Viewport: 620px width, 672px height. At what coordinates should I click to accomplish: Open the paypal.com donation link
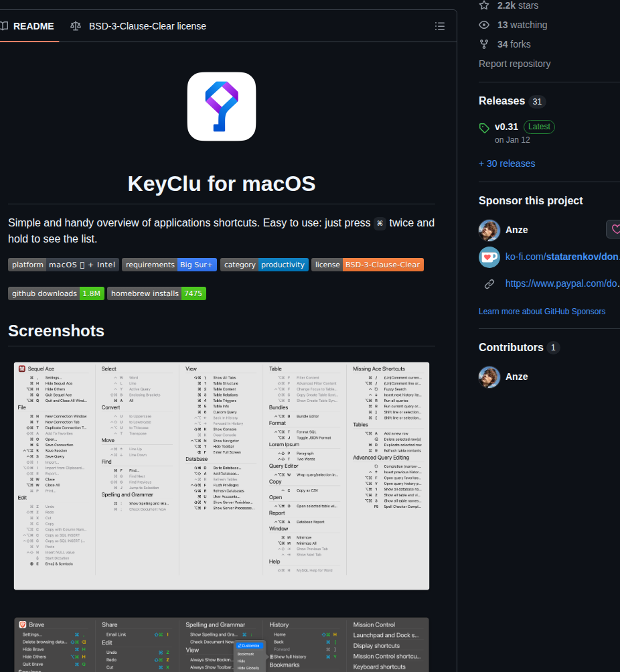(x=562, y=283)
